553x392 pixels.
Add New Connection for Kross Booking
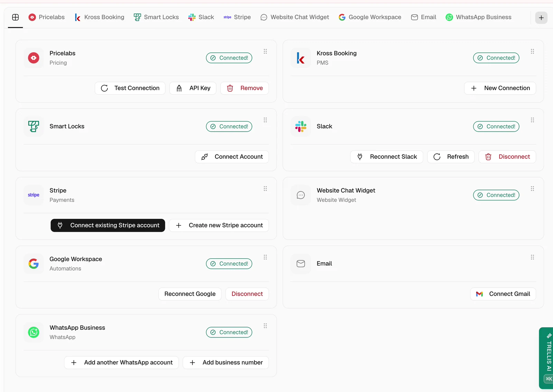[x=500, y=88]
